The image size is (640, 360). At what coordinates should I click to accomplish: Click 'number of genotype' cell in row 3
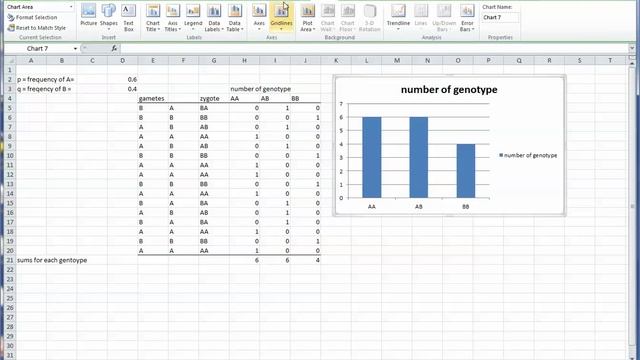[x=260, y=89]
